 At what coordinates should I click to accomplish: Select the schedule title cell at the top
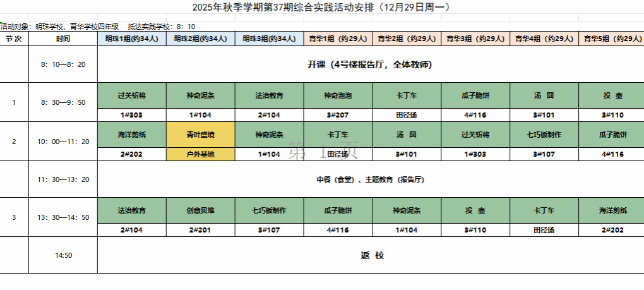(x=322, y=7)
